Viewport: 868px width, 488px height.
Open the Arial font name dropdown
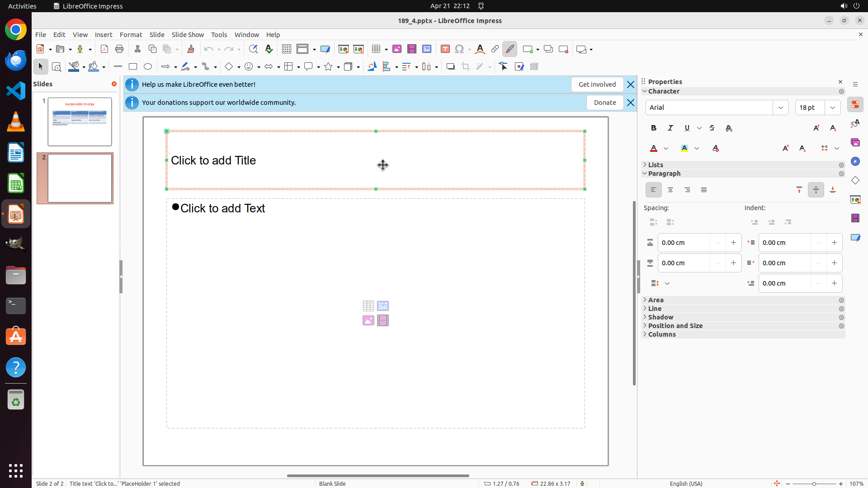click(x=781, y=108)
